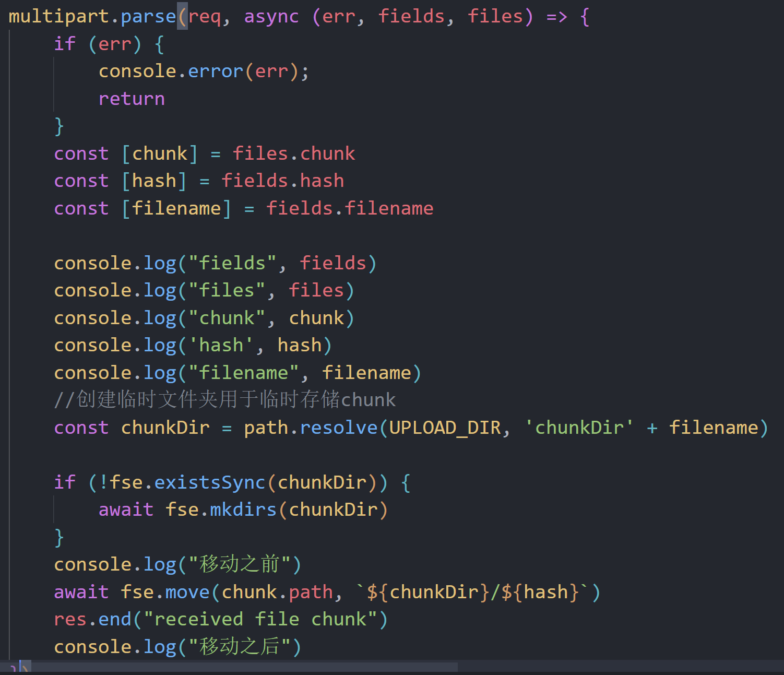Click the 'fields.filename' expression

pos(350,208)
